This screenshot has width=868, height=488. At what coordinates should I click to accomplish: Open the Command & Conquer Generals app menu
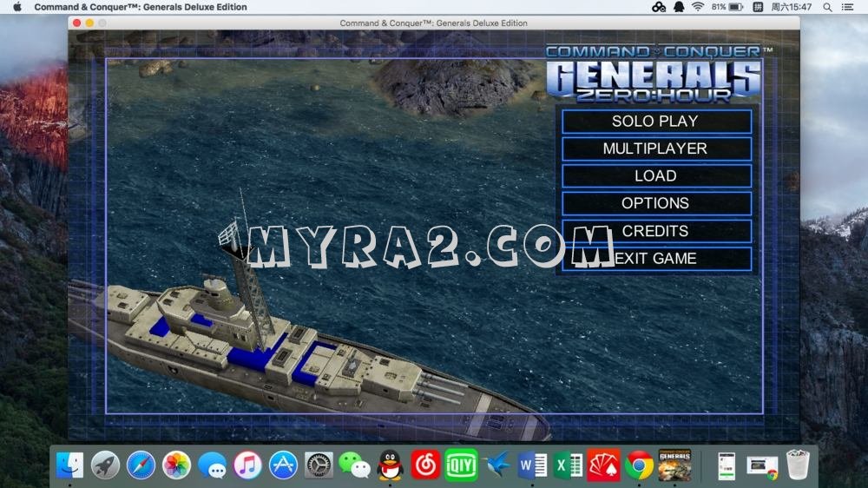click(x=141, y=7)
